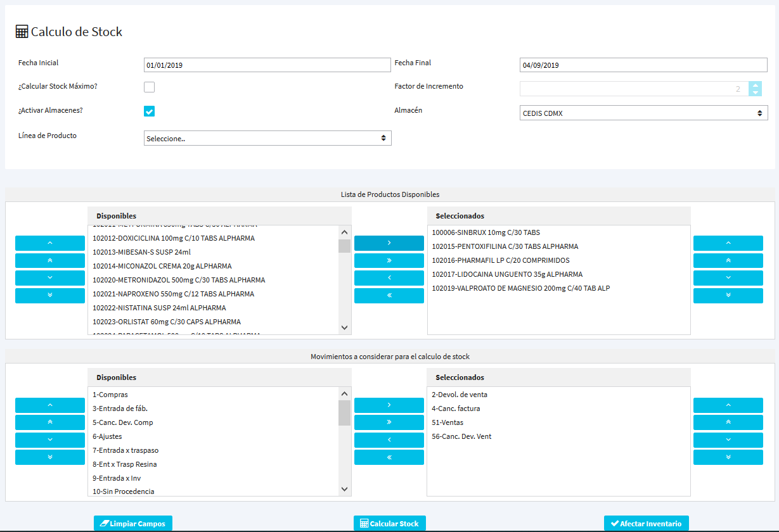Open the Almacén dropdown showing CEDIS CDMX
This screenshot has height=532, width=779.
pos(643,113)
